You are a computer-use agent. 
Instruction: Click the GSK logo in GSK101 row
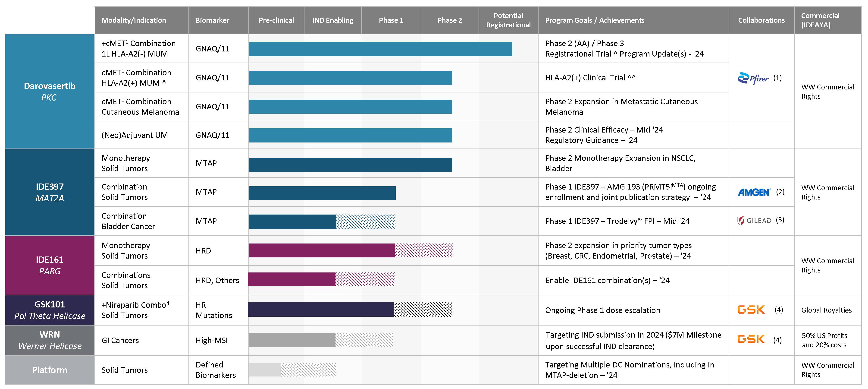(751, 310)
